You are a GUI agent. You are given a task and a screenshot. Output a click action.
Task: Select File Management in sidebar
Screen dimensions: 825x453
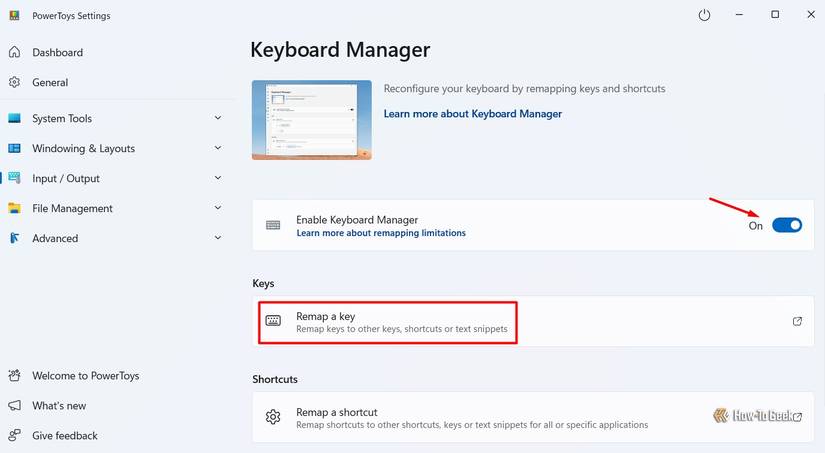[x=72, y=208]
